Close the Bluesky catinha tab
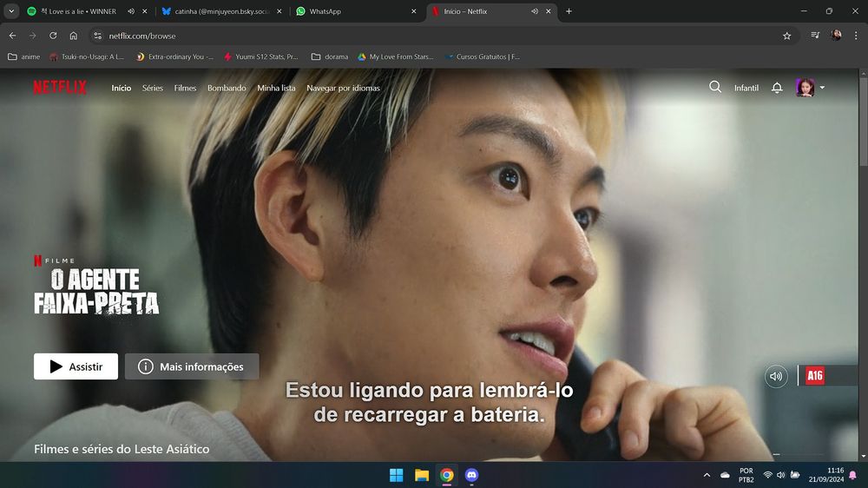The image size is (868, 488). tap(279, 11)
